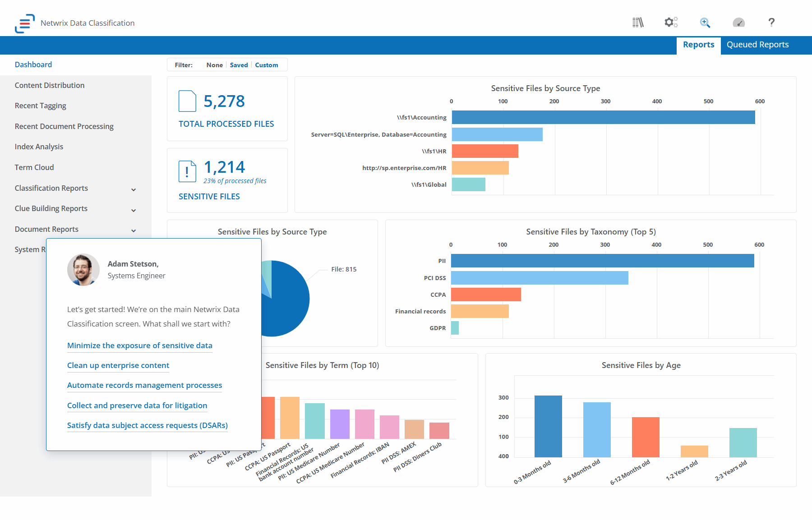Viewport: 812px width, 520px height.
Task: Click the Netwrix logo icon
Action: coord(24,23)
